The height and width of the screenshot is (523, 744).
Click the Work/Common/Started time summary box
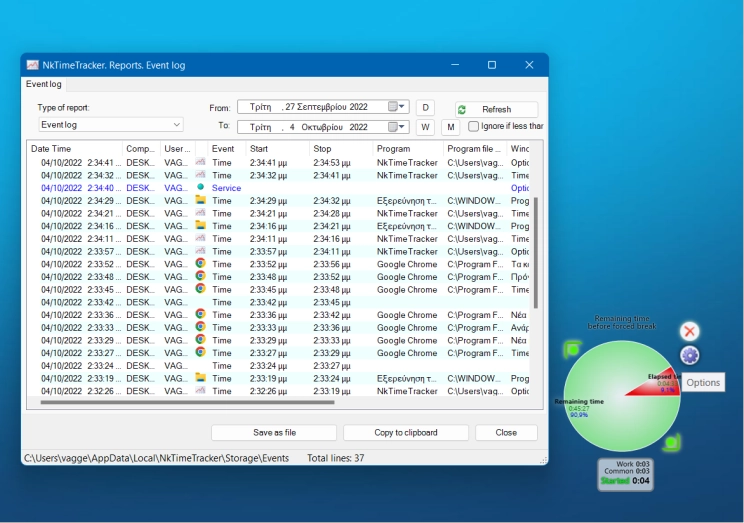[x=625, y=474]
